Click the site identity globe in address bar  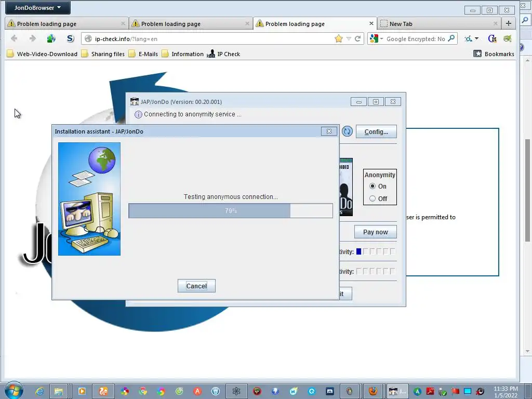click(x=88, y=38)
